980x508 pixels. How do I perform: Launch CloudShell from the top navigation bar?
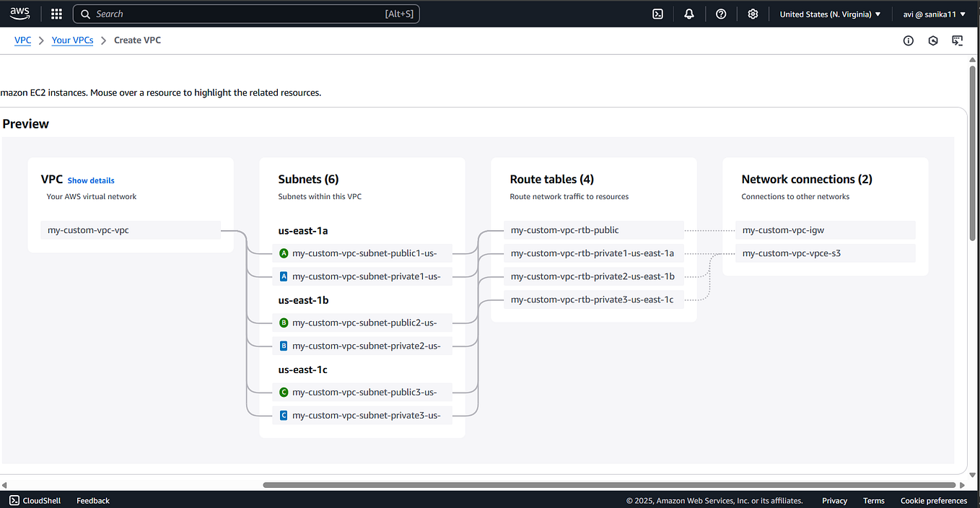point(657,13)
